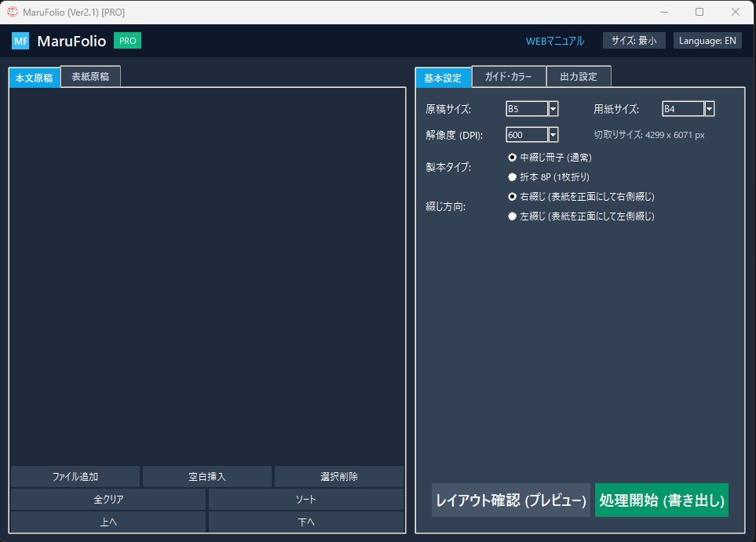Click the DPI field showing 600
This screenshot has height=542, width=756.
pyautogui.click(x=527, y=135)
